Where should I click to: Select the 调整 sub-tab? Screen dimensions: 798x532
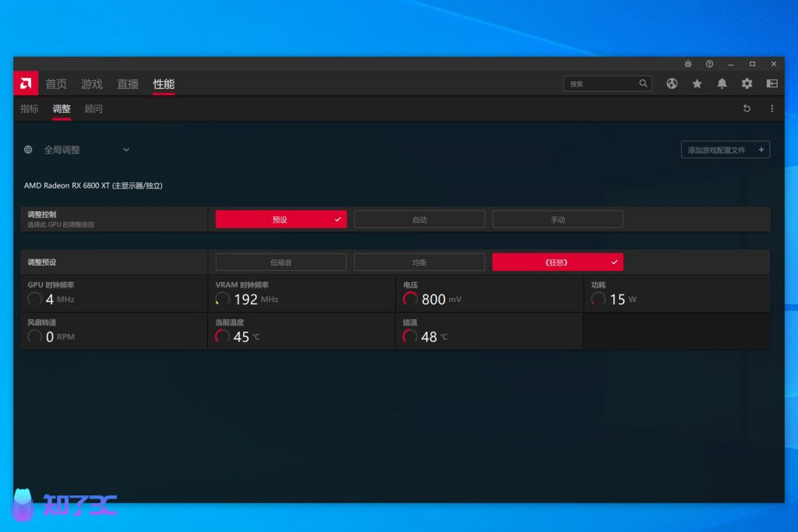tap(62, 108)
